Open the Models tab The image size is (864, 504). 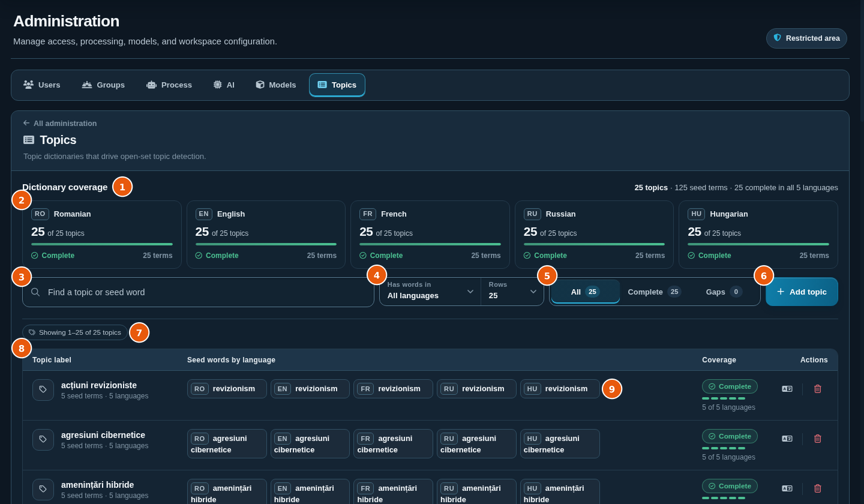coord(276,85)
